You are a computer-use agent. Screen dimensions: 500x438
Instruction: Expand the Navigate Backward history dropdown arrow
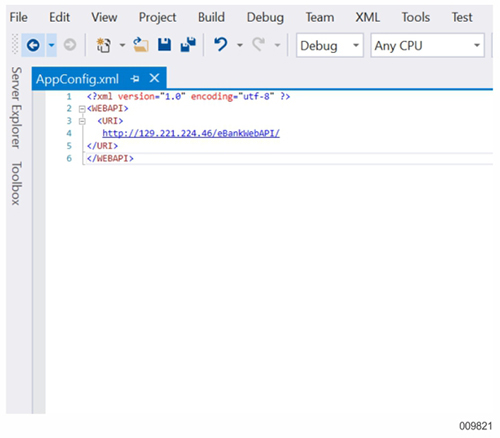[x=51, y=45]
